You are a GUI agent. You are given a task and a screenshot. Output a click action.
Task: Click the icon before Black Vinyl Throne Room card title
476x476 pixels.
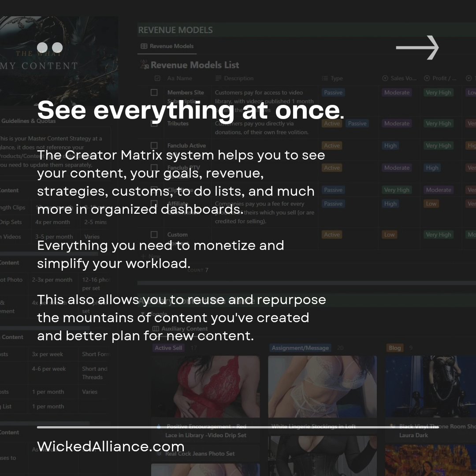click(x=393, y=427)
